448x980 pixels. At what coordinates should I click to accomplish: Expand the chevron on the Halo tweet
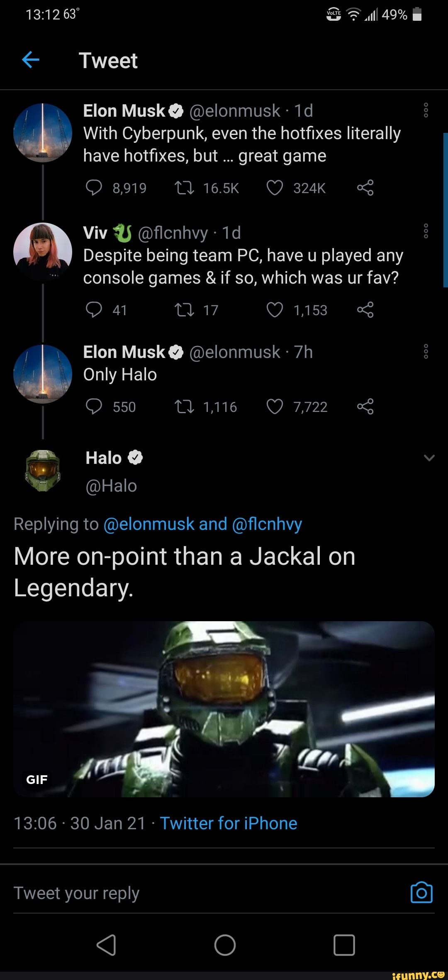tap(429, 459)
